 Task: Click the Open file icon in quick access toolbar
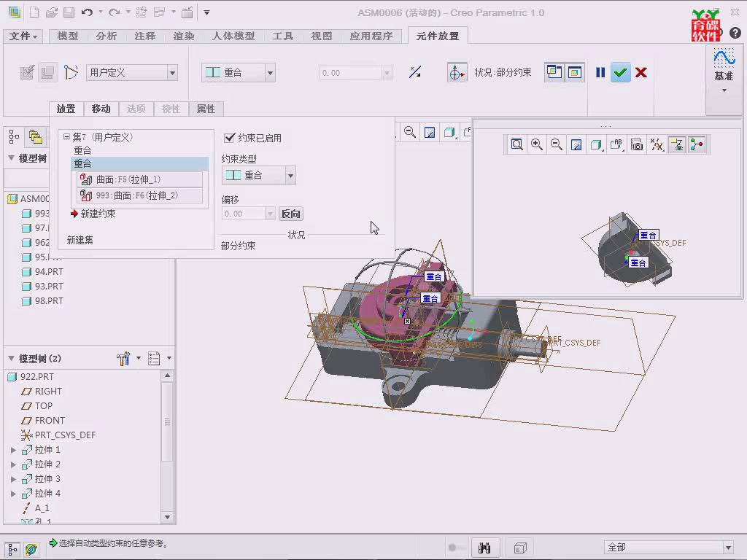click(x=52, y=12)
